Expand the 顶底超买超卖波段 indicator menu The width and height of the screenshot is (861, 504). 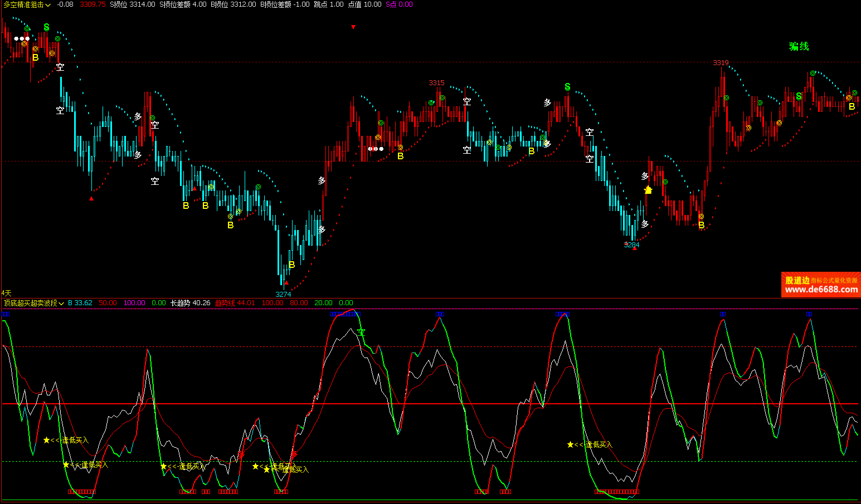click(x=33, y=303)
